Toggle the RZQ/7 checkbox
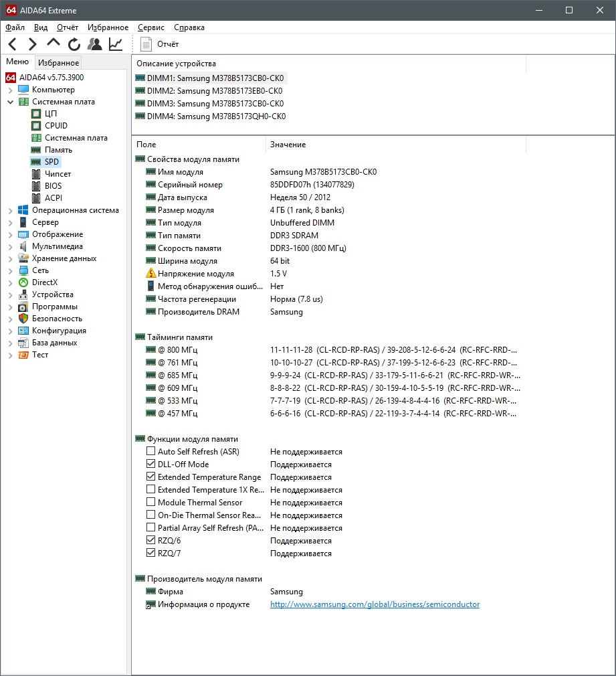 [x=150, y=554]
